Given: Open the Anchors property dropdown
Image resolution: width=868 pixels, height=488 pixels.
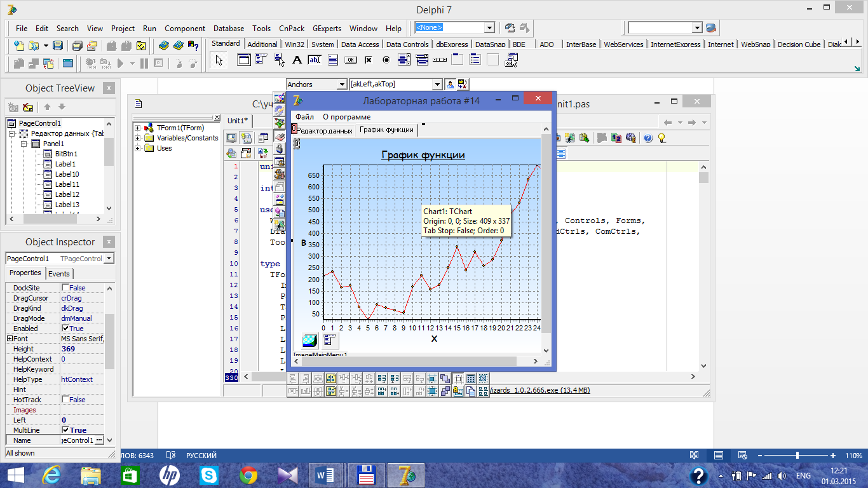Looking at the screenshot, I should pos(341,85).
